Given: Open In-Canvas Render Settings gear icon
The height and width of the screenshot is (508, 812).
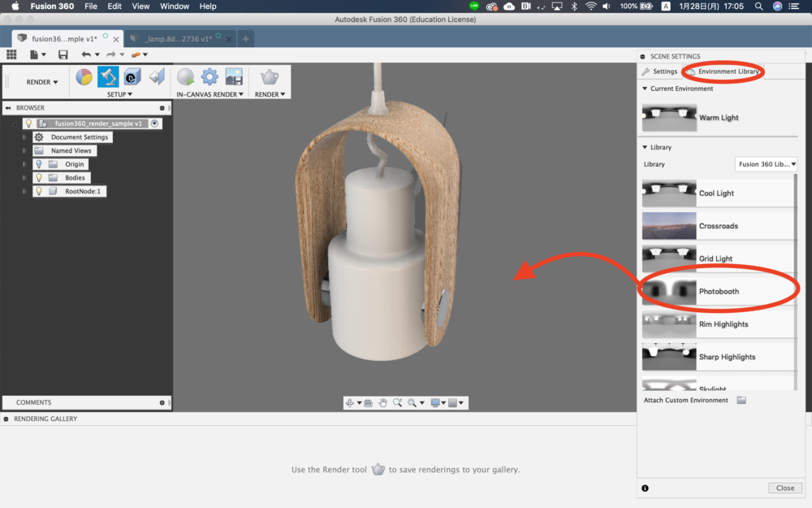Looking at the screenshot, I should [209, 77].
